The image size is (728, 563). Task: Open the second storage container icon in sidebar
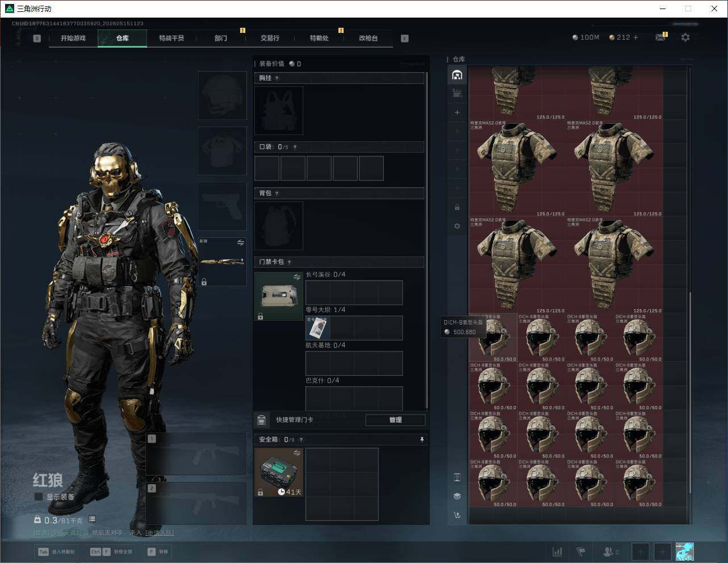457,93
